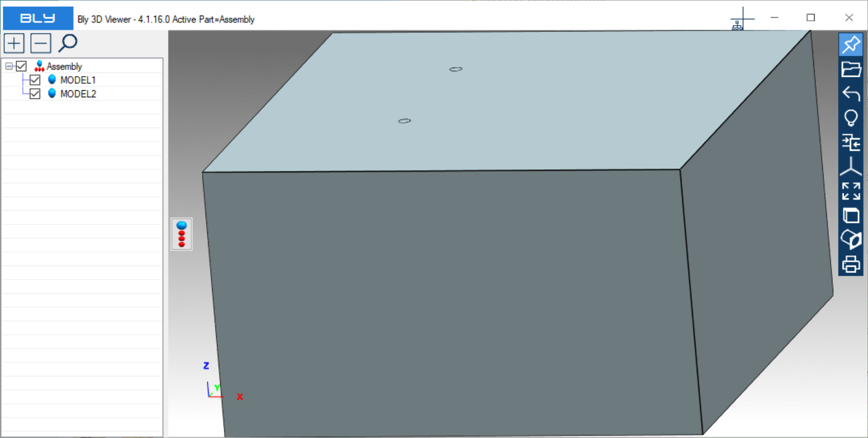868x438 pixels.
Task: Click the minus collapse-all tree button
Action: point(41,43)
